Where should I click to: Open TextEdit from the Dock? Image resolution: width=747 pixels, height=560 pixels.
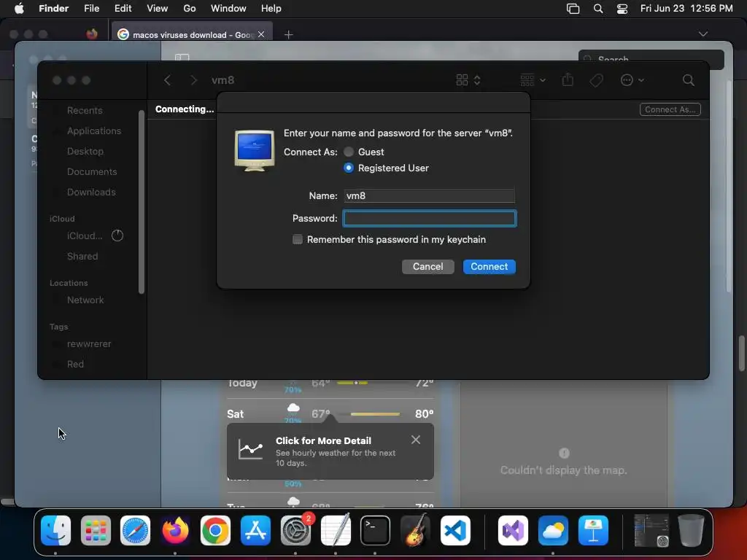336,531
